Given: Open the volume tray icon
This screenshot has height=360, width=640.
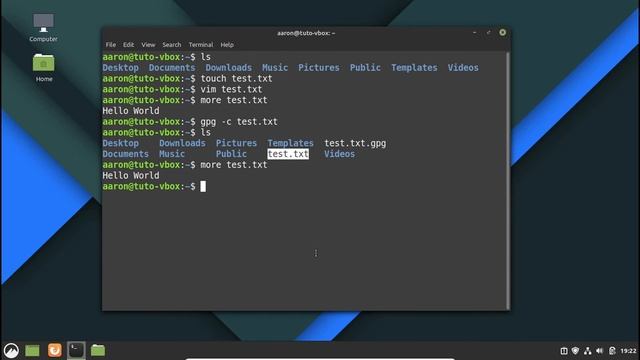Looking at the screenshot, I should tap(600, 351).
